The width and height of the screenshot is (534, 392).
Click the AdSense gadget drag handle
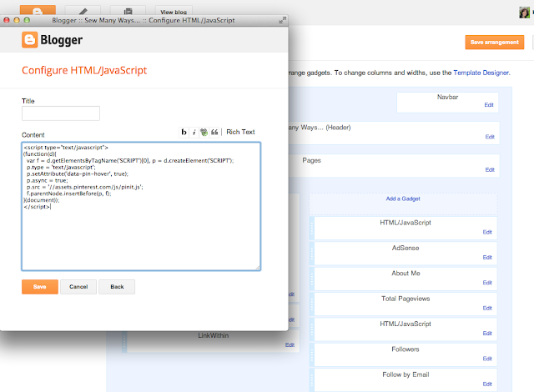(x=311, y=254)
